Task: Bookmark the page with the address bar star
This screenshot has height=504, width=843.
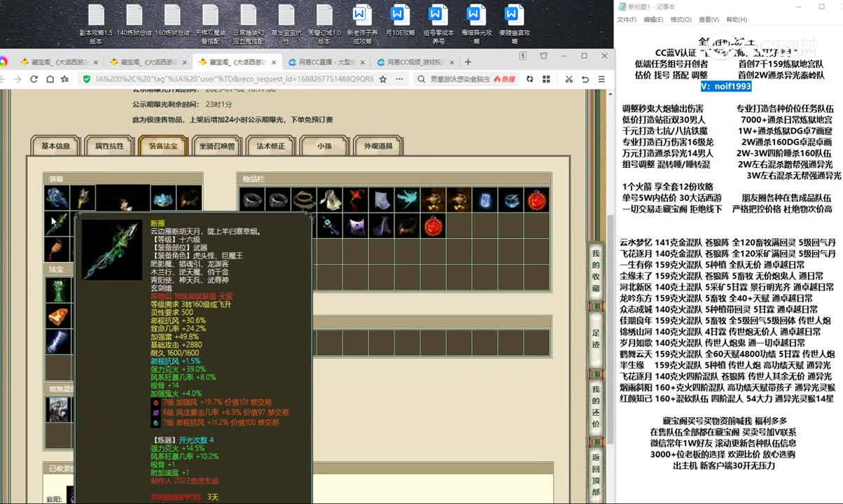Action: pos(383,79)
